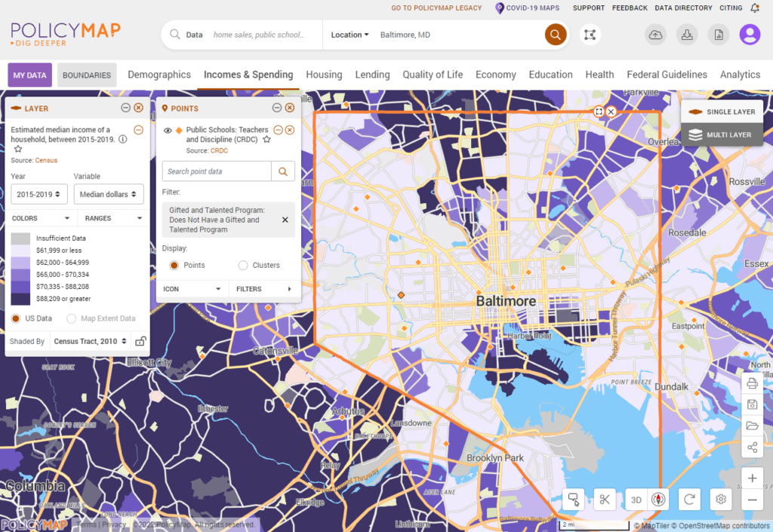Click the print map icon
Viewport: 773px width, 532px height.
point(752,383)
